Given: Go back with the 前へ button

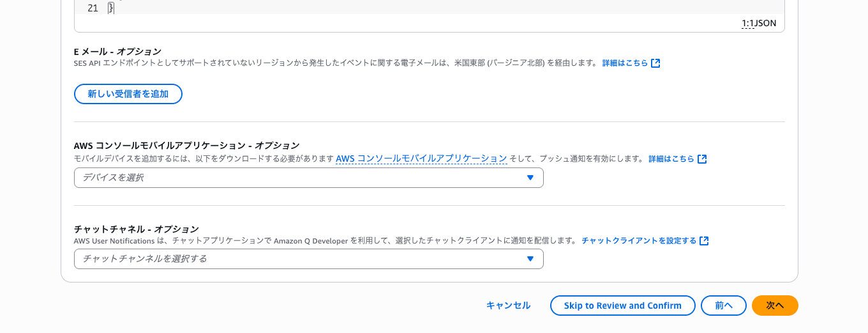Looking at the screenshot, I should 723,306.
